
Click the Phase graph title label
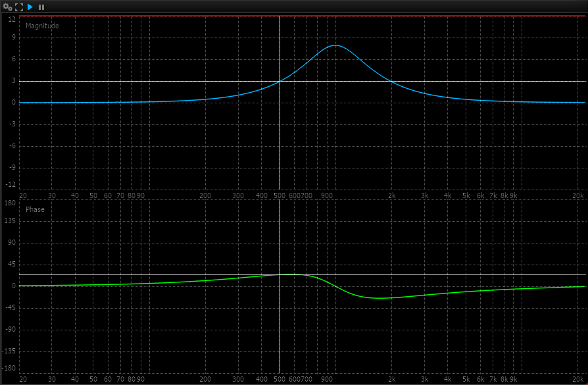35,209
